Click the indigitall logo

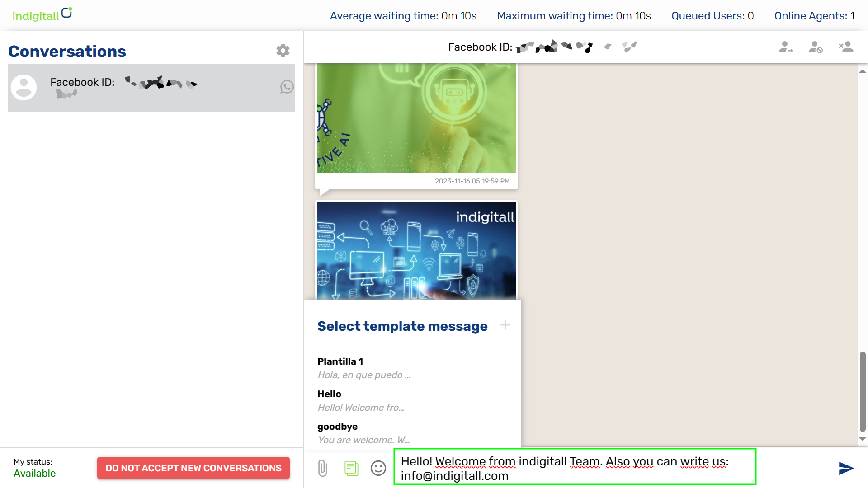pyautogui.click(x=42, y=14)
